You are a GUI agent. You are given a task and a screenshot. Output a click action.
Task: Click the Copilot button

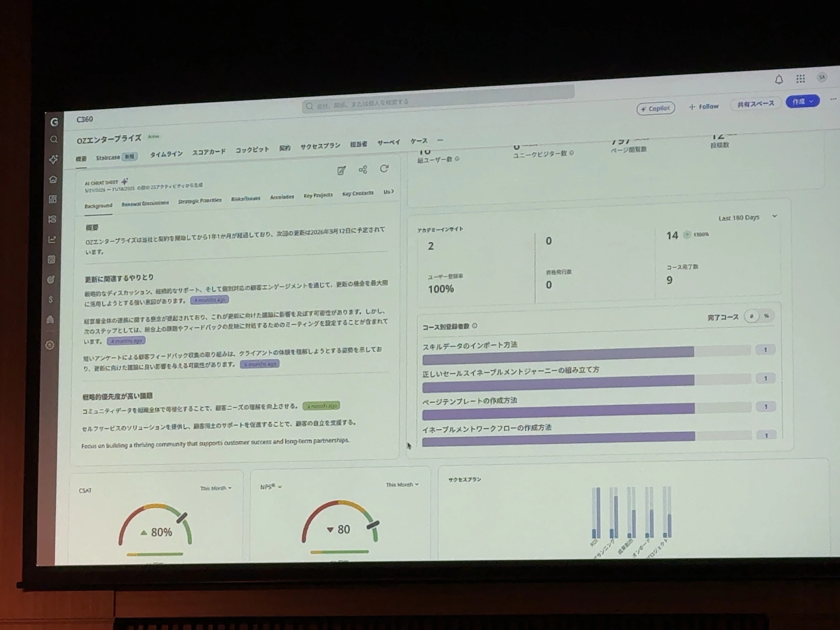pos(655,109)
